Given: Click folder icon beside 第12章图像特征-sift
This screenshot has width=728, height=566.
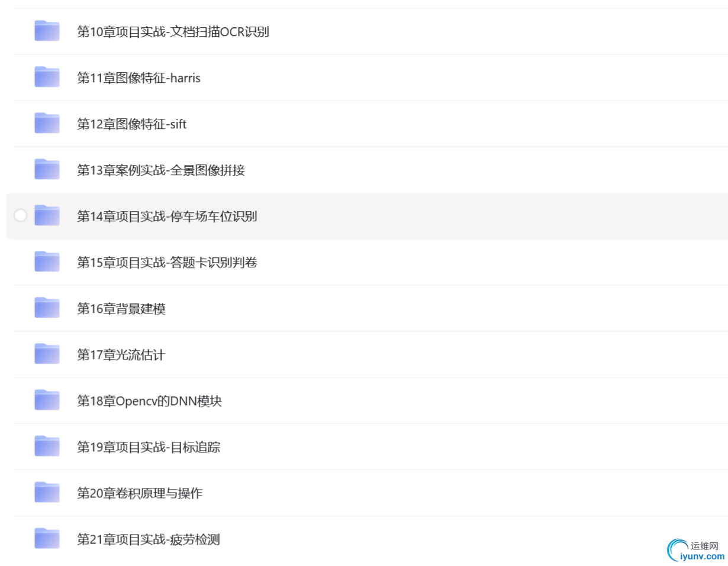Looking at the screenshot, I should click(47, 123).
